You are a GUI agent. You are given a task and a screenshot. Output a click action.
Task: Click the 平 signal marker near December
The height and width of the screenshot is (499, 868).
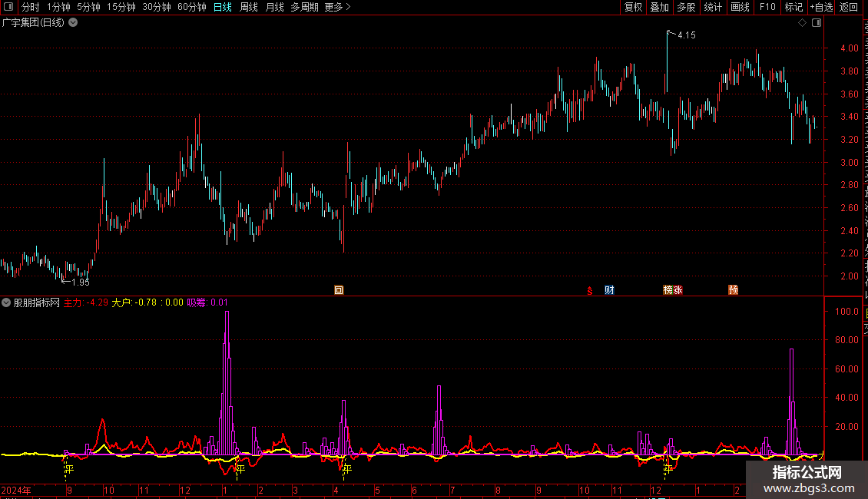tap(668, 469)
